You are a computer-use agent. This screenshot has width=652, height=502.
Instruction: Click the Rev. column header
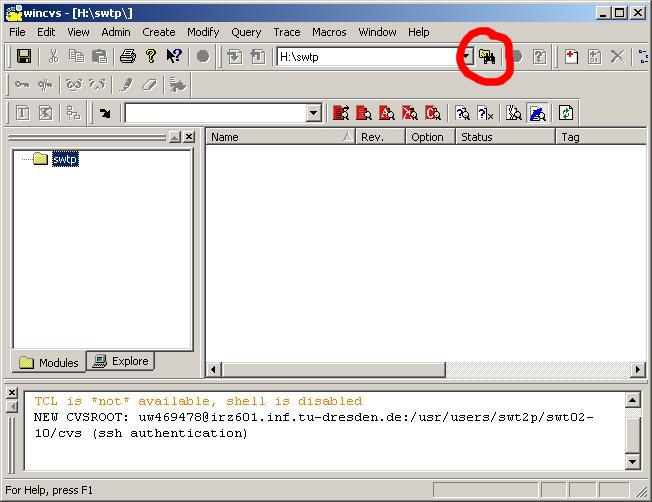click(x=380, y=137)
